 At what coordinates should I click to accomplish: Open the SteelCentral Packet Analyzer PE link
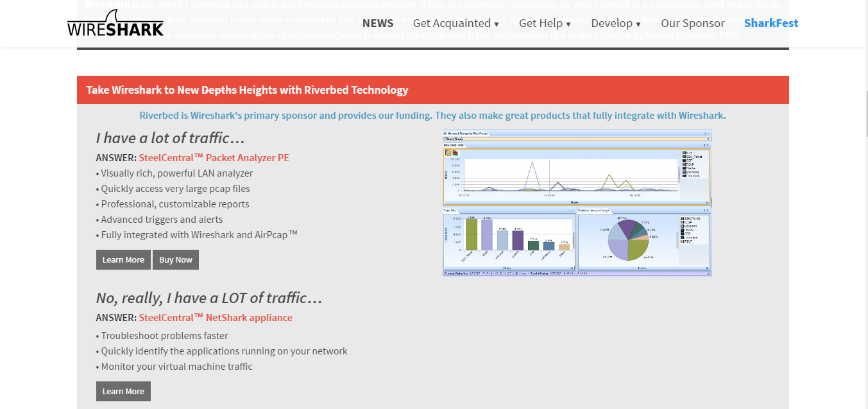(x=214, y=157)
